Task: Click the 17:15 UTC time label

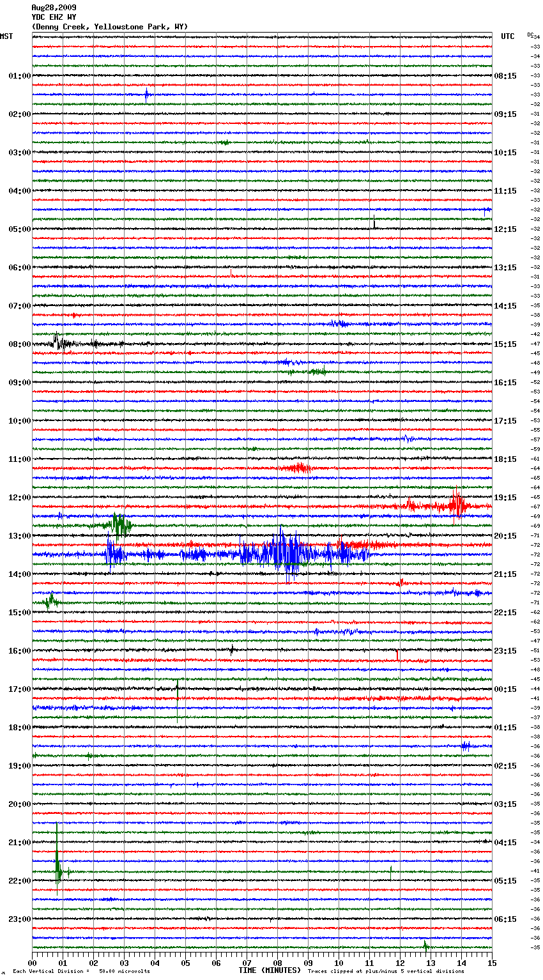Action: tap(505, 421)
